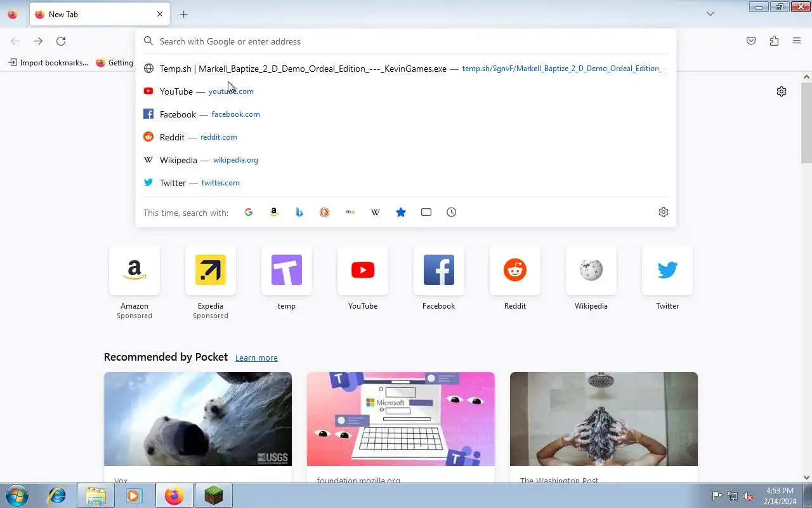Viewport: 812px width, 508px height.
Task: Open the Minecraft taskbar icon
Action: (214, 495)
